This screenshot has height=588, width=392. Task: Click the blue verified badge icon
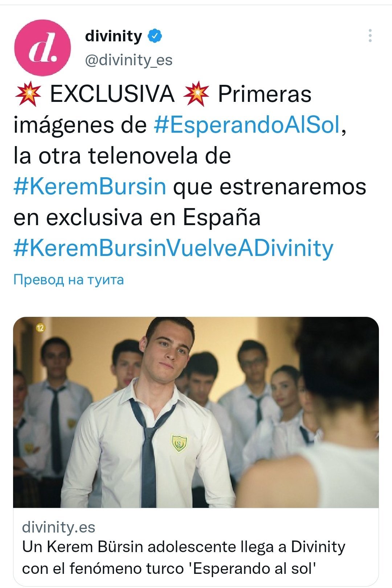click(155, 36)
